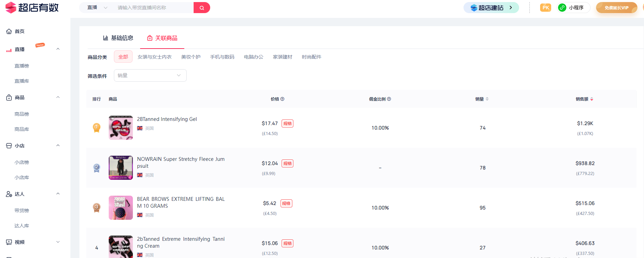The width and height of the screenshot is (644, 258).
Task: Filter by 女装与女士内衣 category
Action: point(155,57)
